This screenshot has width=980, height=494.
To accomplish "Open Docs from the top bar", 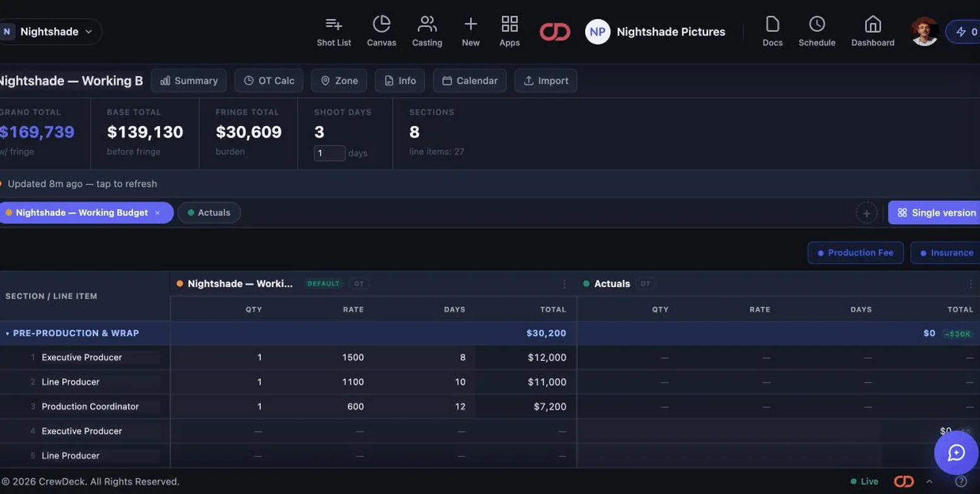I will coord(773,32).
